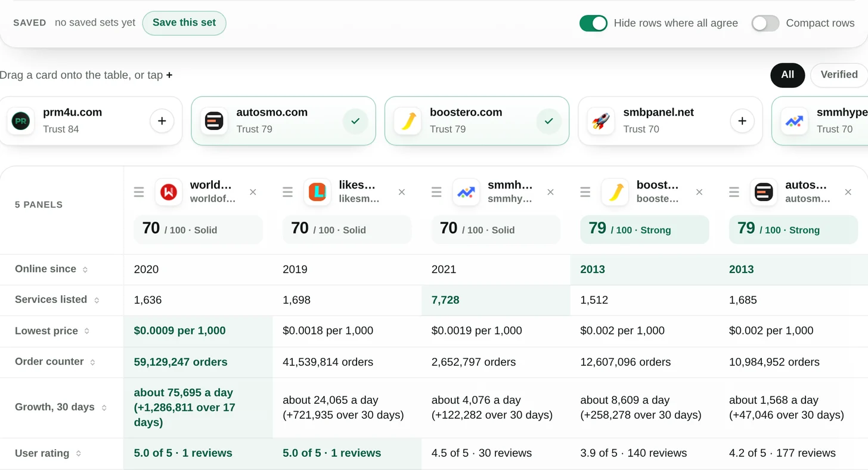Click the 5 PANELS header label
The width and height of the screenshot is (868, 470).
tap(39, 205)
